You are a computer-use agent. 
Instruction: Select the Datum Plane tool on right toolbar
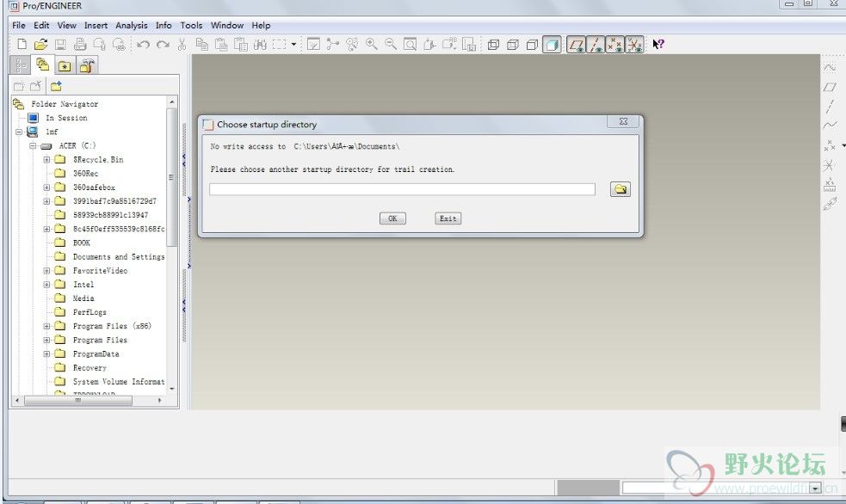(x=830, y=87)
